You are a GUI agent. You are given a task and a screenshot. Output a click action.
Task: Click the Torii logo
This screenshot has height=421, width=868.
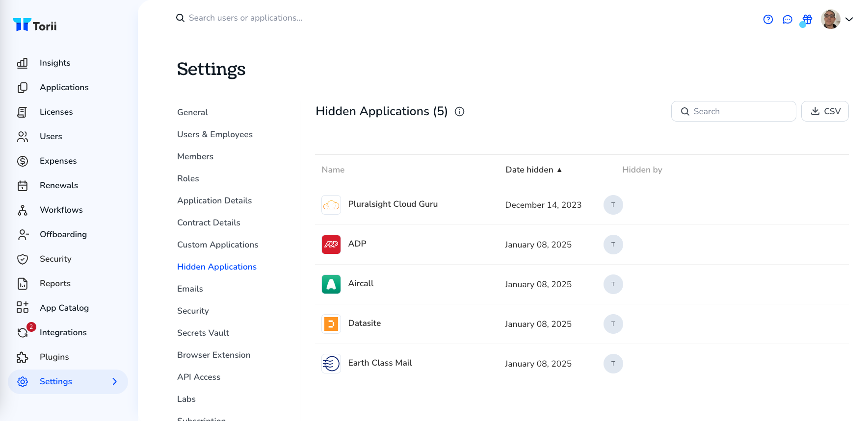[x=34, y=25]
